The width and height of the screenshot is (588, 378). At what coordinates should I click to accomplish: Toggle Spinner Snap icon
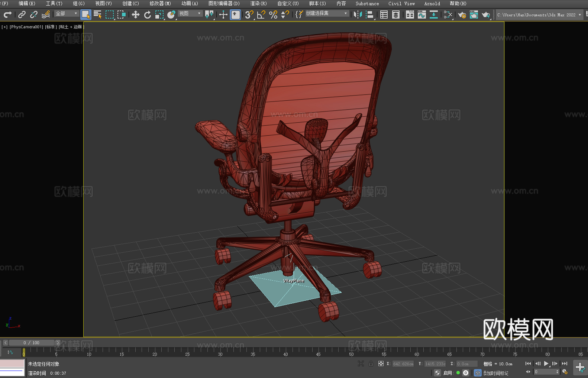click(285, 14)
